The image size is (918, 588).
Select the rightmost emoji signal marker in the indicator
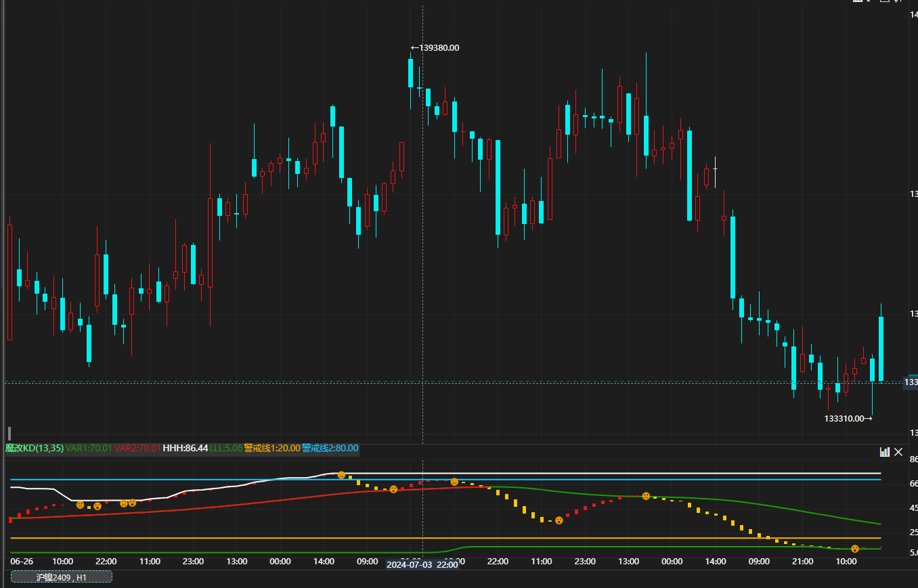855,549
